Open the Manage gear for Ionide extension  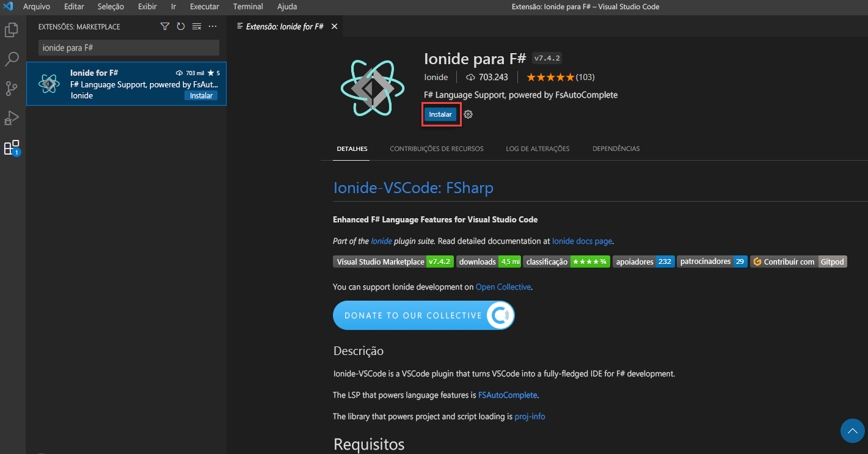tap(468, 114)
